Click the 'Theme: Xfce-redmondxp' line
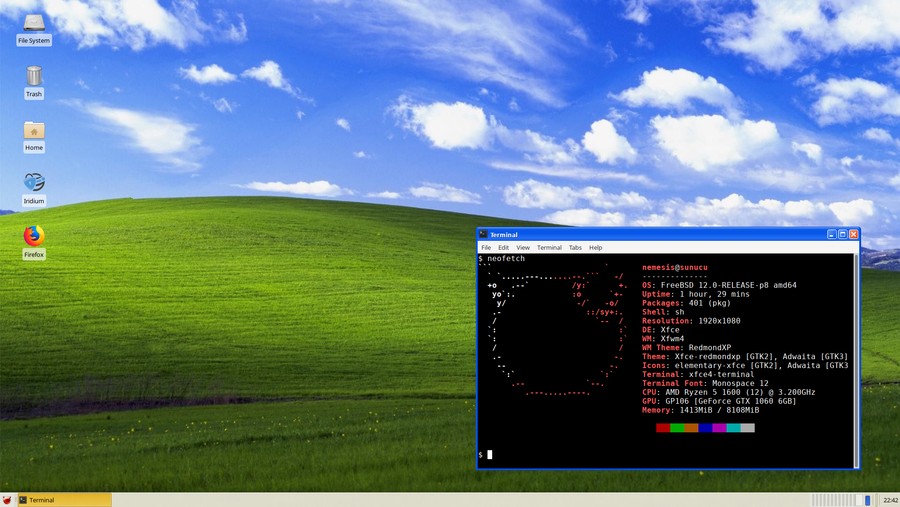The width and height of the screenshot is (900, 507). click(745, 357)
